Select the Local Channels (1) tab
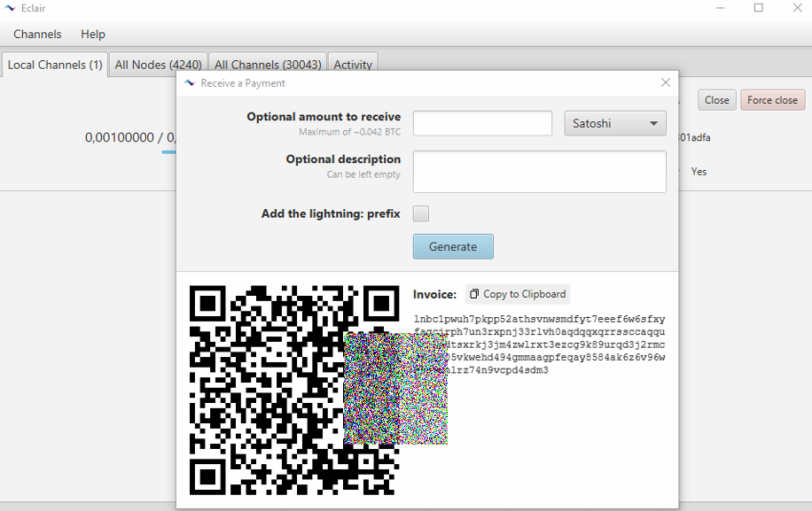The height and width of the screenshot is (511, 812). (x=55, y=65)
